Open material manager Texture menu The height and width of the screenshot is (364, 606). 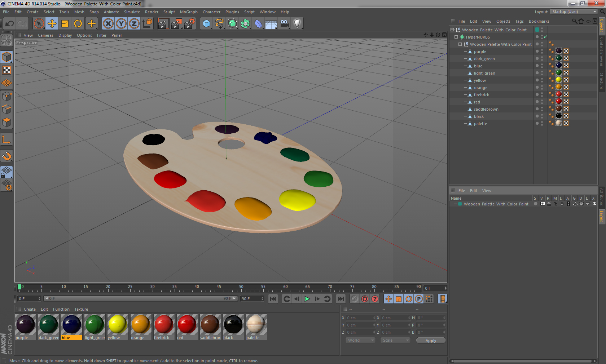click(81, 309)
